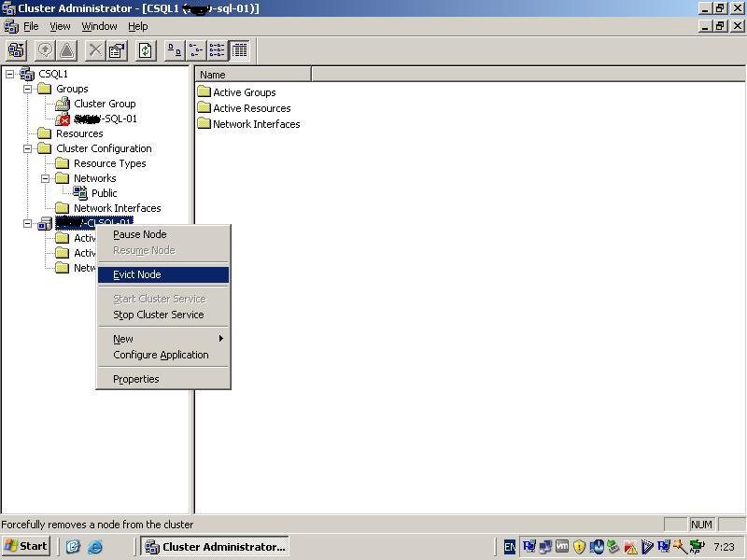This screenshot has height=560, width=747.
Task: Choose Configure Application menu entry
Action: pyautogui.click(x=163, y=355)
